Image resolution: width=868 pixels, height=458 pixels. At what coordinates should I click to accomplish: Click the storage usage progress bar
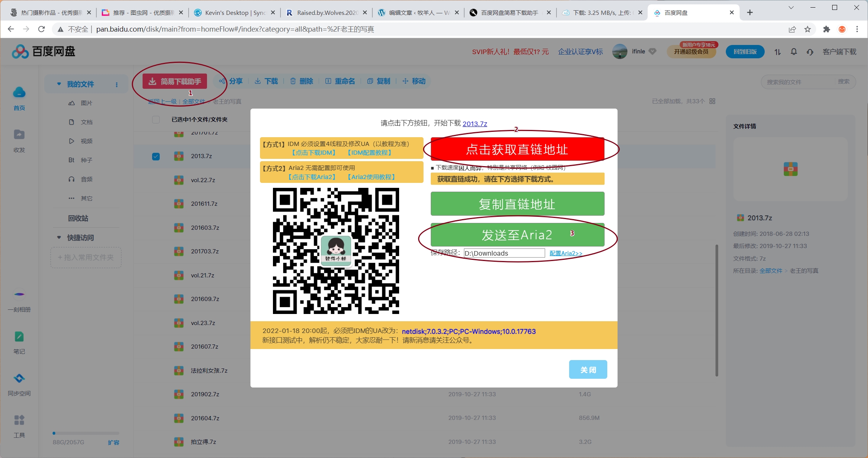(x=86, y=433)
